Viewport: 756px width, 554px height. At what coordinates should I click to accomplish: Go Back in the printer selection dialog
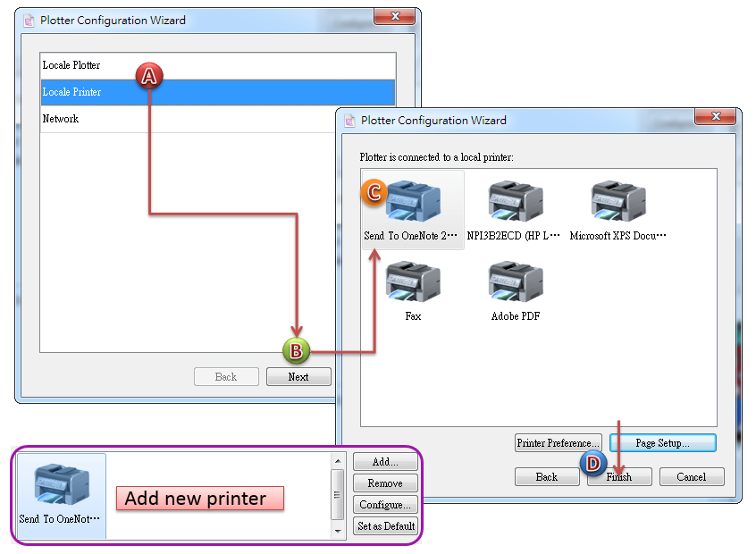[547, 477]
